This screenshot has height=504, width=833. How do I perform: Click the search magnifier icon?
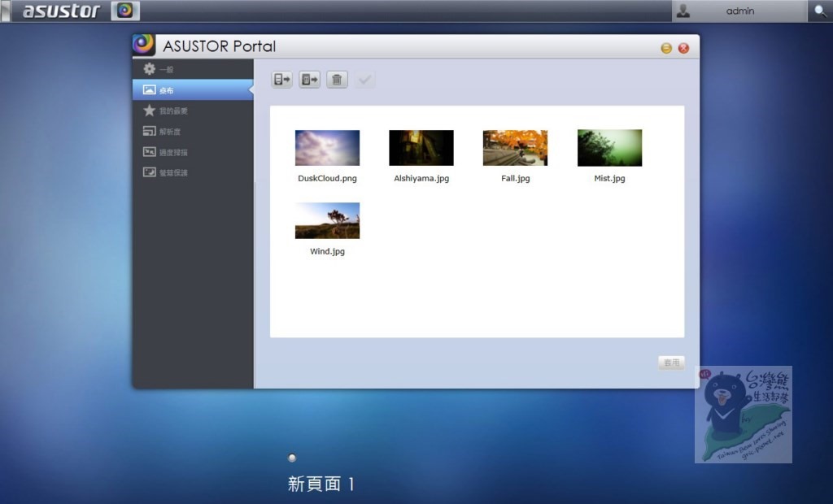(x=820, y=11)
